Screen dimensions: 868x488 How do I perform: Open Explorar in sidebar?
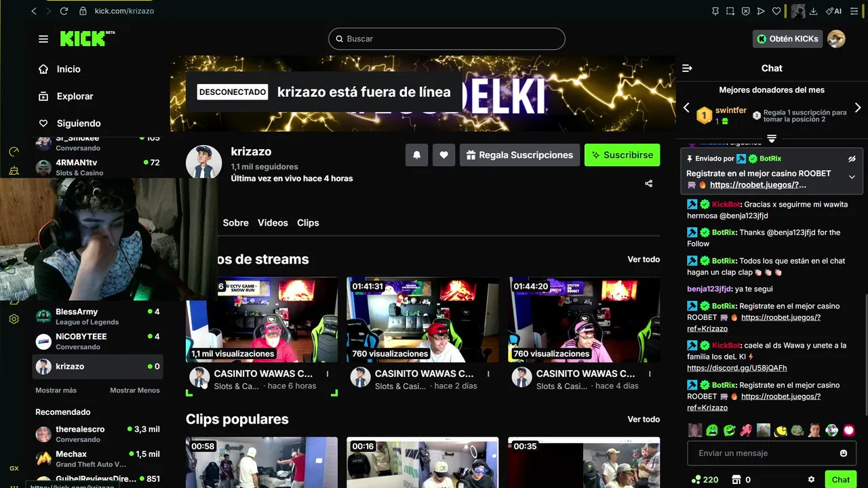(x=75, y=96)
